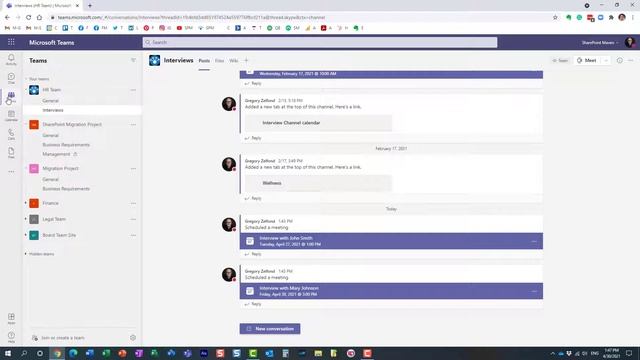This screenshot has height=360, width=640.
Task: Expand the Board Team Site team
Action: 25,235
